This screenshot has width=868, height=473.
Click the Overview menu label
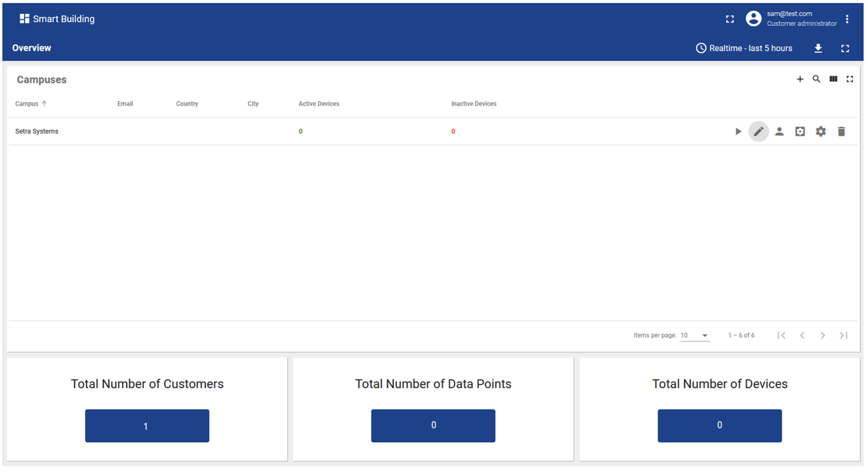tap(31, 47)
